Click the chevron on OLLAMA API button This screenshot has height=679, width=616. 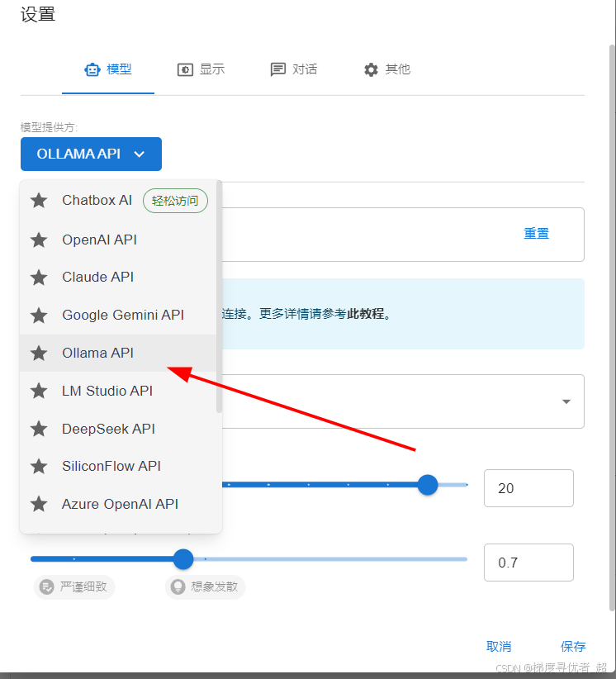(140, 154)
